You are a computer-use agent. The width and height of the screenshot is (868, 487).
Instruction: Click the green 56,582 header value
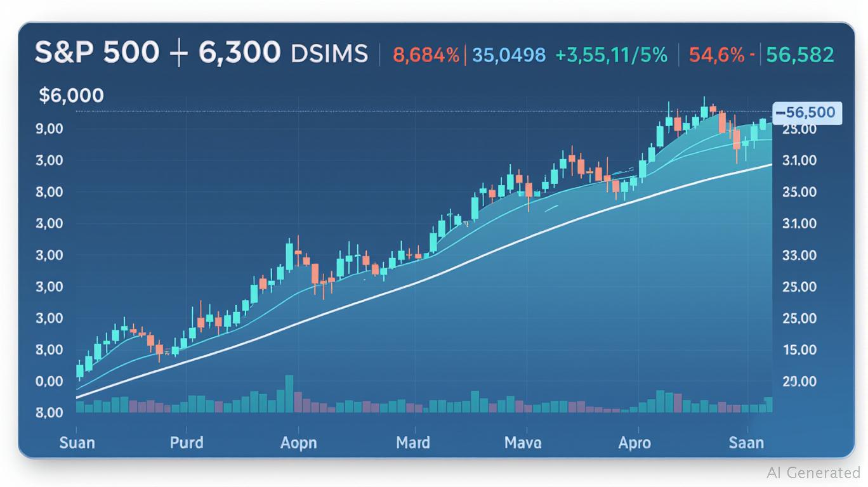tap(799, 55)
